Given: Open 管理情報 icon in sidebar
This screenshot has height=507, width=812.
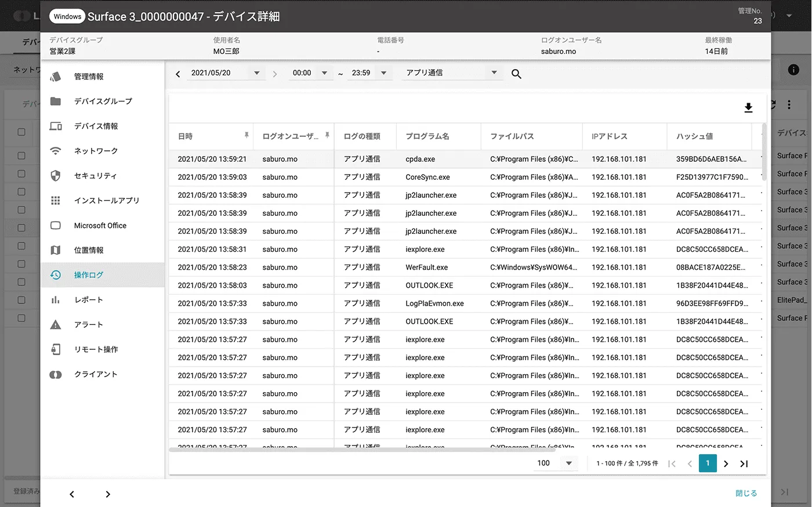Looking at the screenshot, I should click(56, 77).
